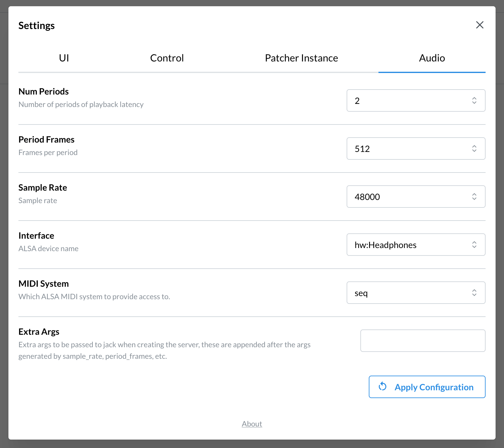This screenshot has width=504, height=448.
Task: Expand the Period Frames selector
Action: point(416,149)
